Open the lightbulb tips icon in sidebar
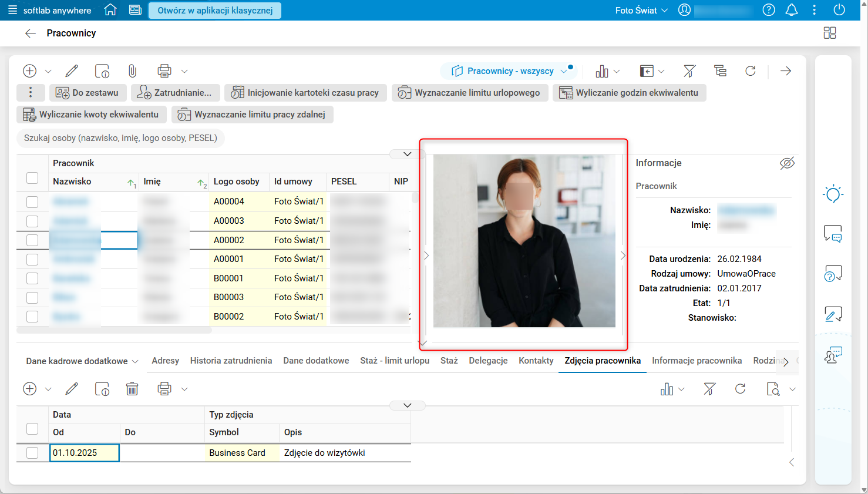 (x=833, y=194)
